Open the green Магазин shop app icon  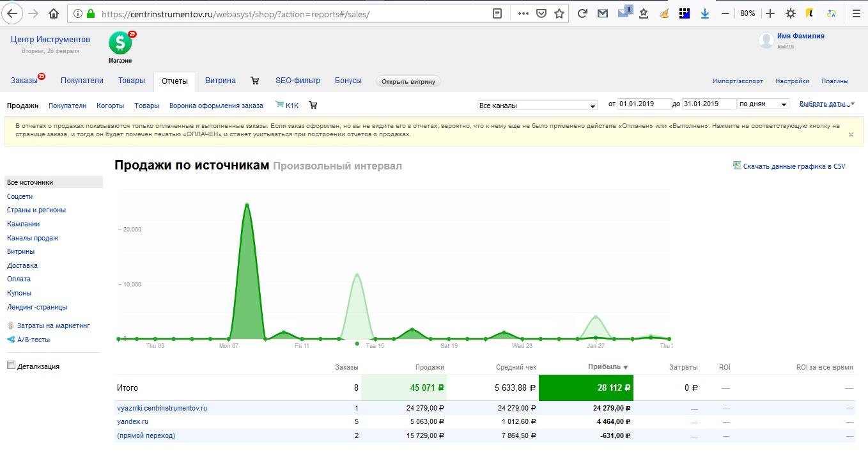pos(120,43)
